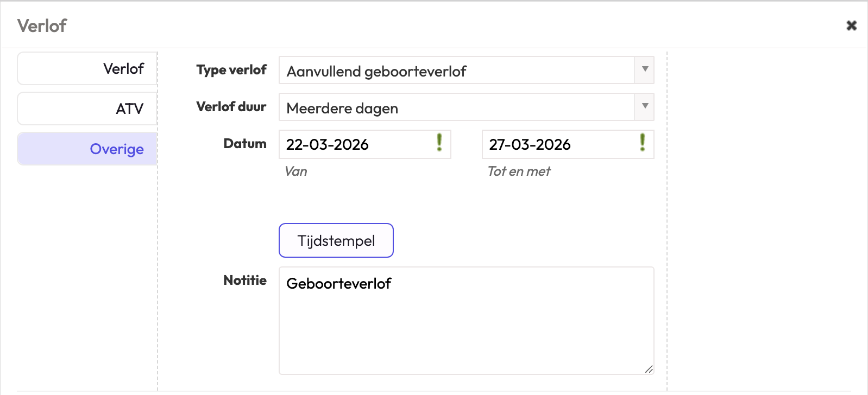868x395 pixels.
Task: Click the Verlof duur label
Action: pos(231,107)
